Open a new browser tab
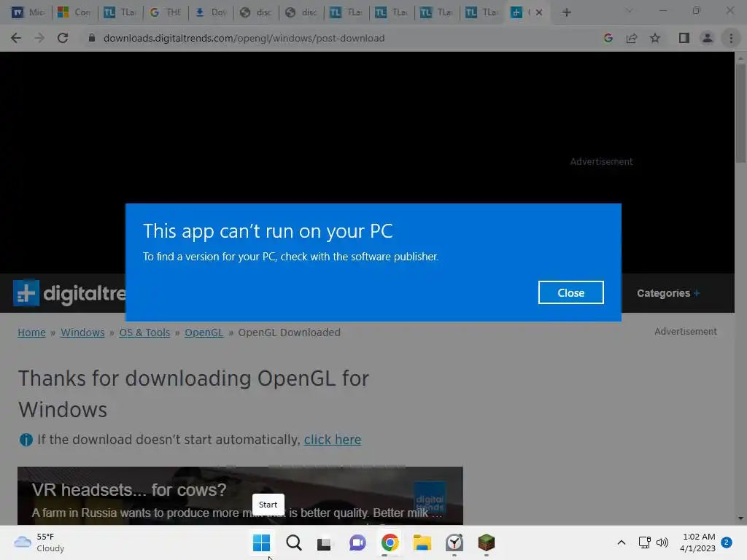Screen dimensions: 747x560 [x=566, y=12]
